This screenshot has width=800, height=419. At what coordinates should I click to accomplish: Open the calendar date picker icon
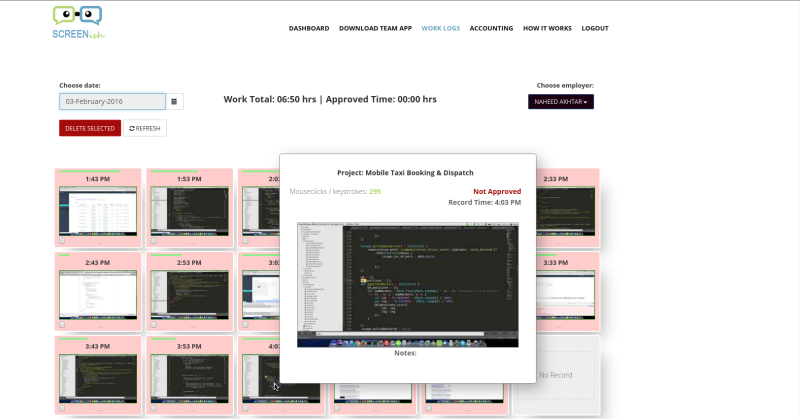click(174, 102)
